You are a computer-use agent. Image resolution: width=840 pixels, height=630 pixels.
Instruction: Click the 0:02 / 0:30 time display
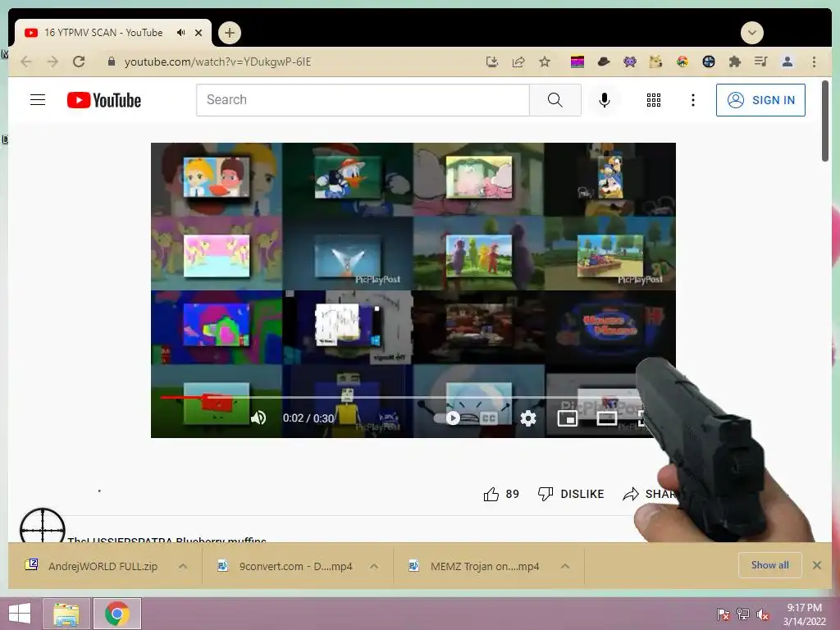point(308,418)
